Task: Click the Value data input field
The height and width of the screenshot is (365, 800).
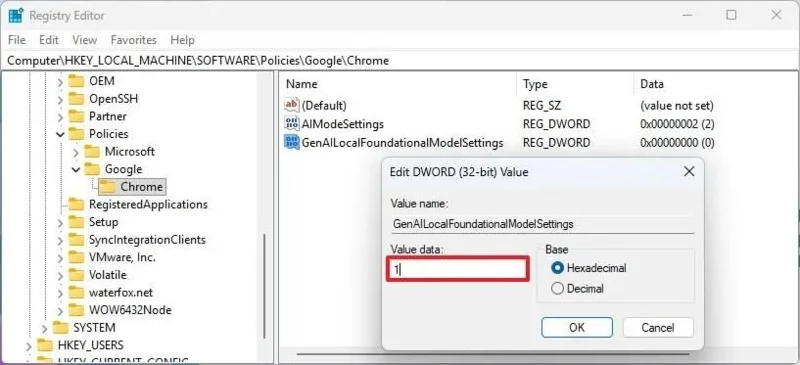Action: pyautogui.click(x=457, y=270)
